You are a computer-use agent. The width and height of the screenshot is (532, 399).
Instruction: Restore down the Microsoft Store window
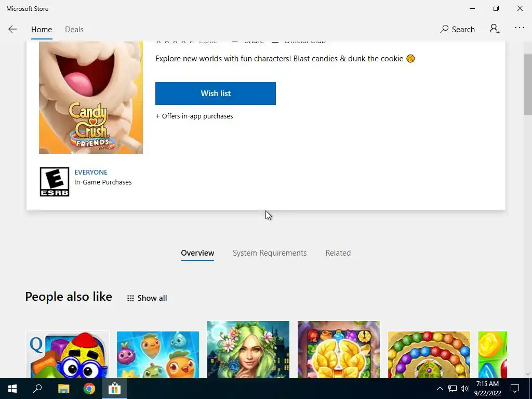(496, 8)
